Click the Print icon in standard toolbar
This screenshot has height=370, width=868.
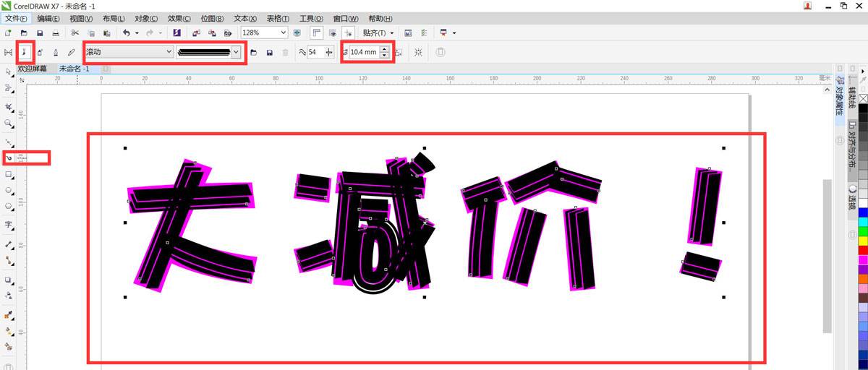56,33
